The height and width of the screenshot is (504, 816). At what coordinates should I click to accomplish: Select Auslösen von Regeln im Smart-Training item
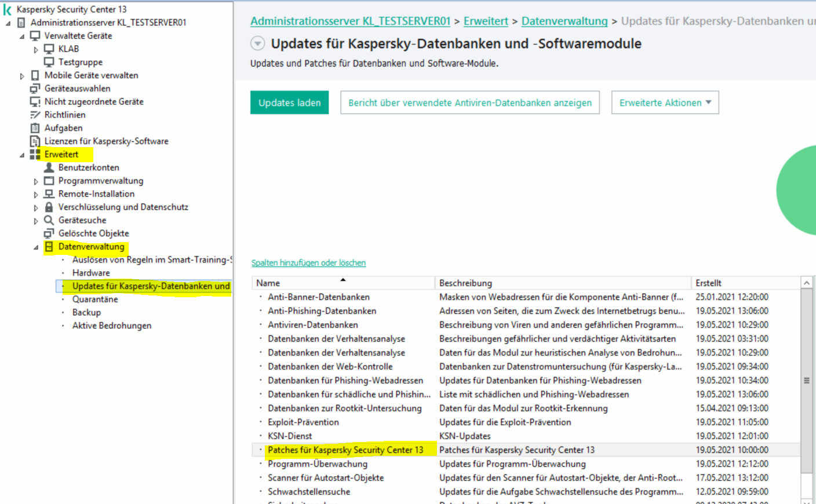152,260
